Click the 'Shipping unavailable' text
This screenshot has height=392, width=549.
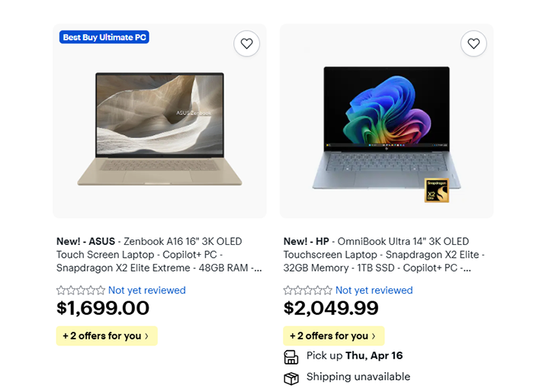(x=358, y=377)
